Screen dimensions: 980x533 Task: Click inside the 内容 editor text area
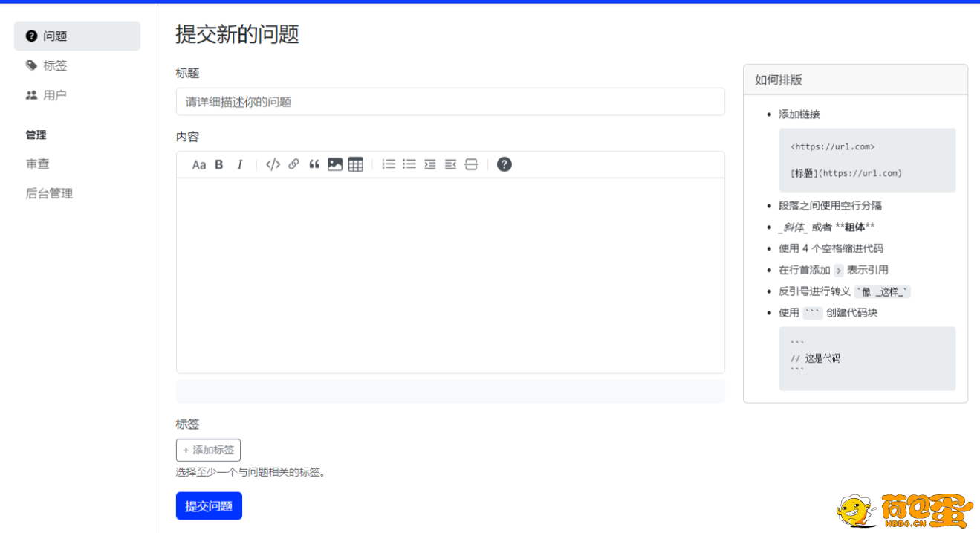(x=450, y=275)
